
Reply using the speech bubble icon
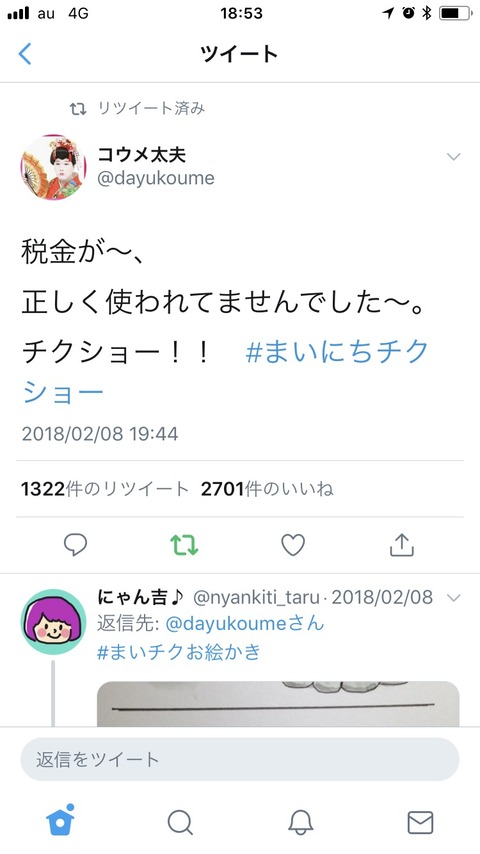point(75,544)
